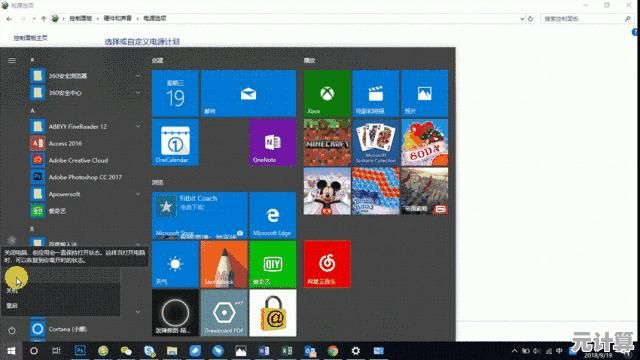Open File Explorer on the taskbar
This screenshot has width=640, height=360.
[172, 351]
